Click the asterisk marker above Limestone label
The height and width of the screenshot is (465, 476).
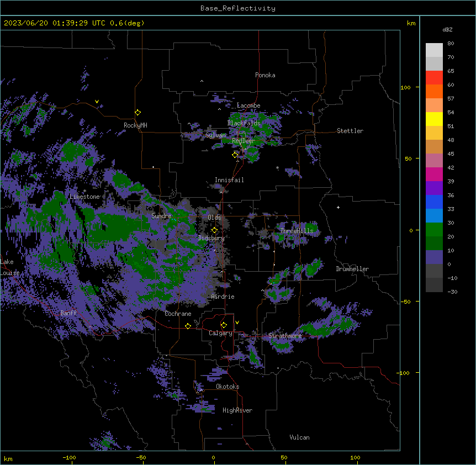coord(84,191)
